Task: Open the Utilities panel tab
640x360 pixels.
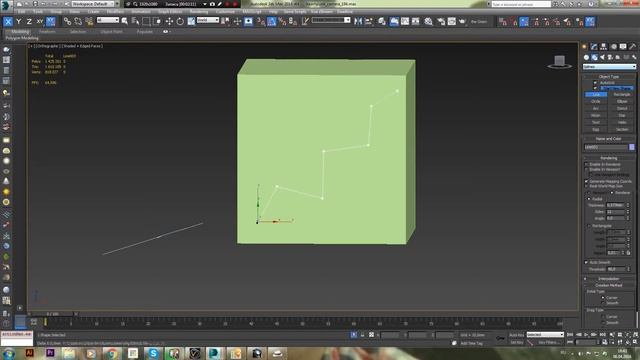Action: tap(633, 47)
